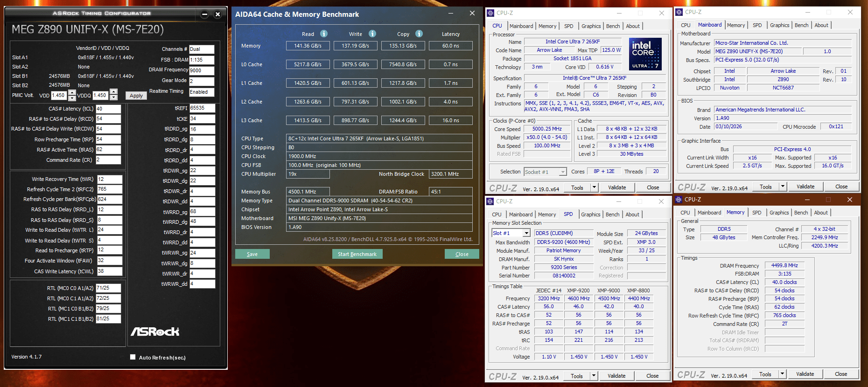Screen dimensions: 868x387
Task: Click the Save button in AIDA64
Action: tap(252, 254)
